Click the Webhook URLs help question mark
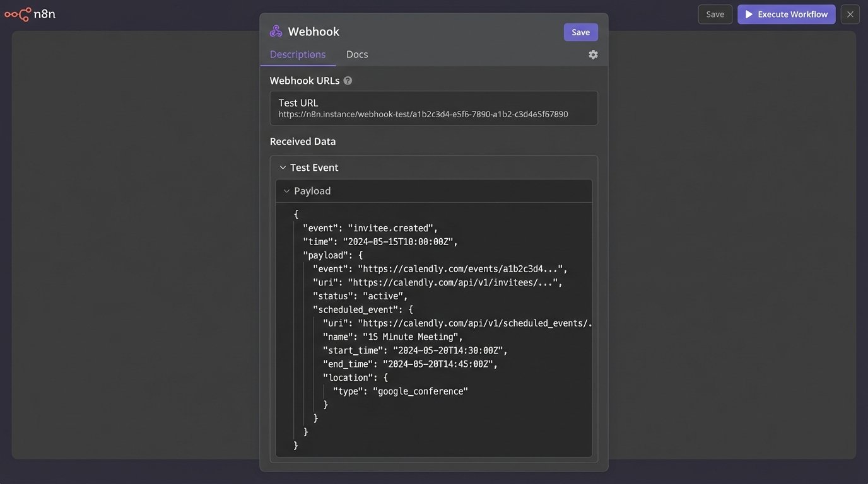This screenshot has height=484, width=868. (348, 81)
